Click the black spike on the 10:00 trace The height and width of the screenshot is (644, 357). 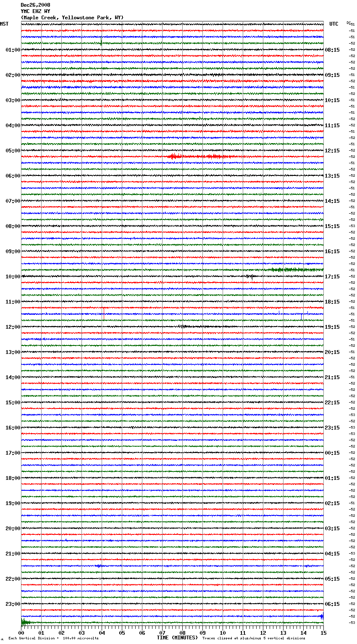point(250,276)
